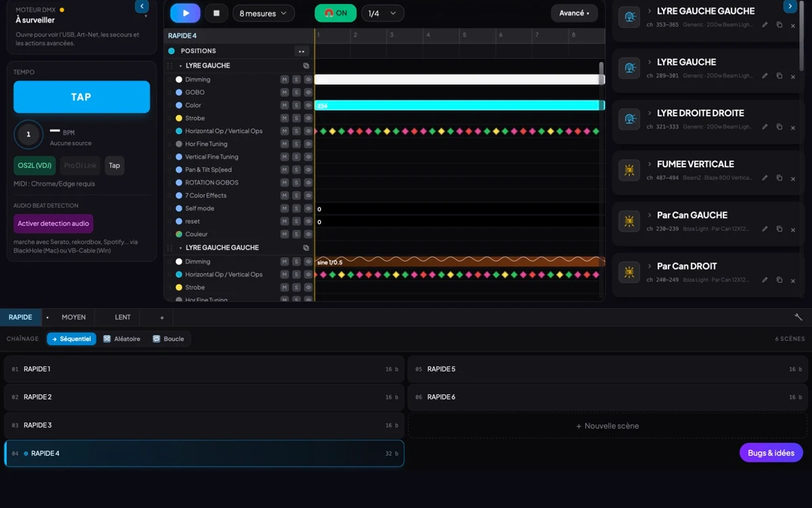Toggle visibility of Horizontal Op track in LYRE GAUCHE
Viewport: 812px width, 508px height.
[x=308, y=131]
